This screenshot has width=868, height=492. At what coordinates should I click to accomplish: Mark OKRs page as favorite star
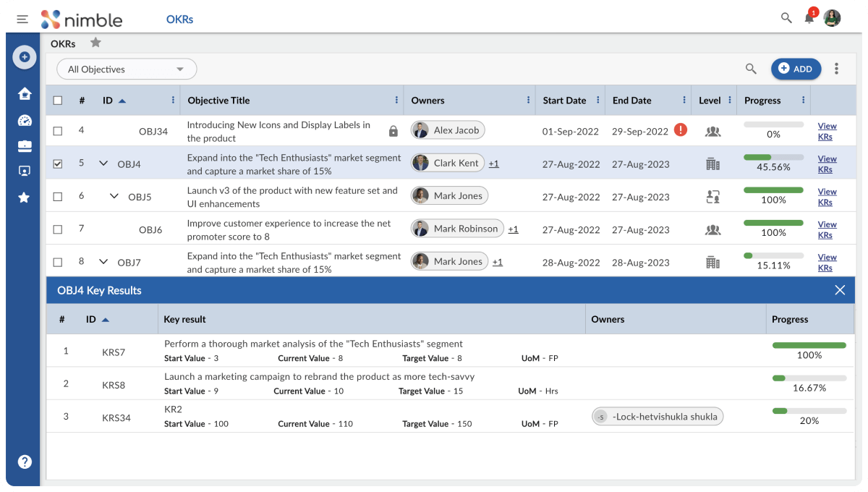(x=95, y=43)
